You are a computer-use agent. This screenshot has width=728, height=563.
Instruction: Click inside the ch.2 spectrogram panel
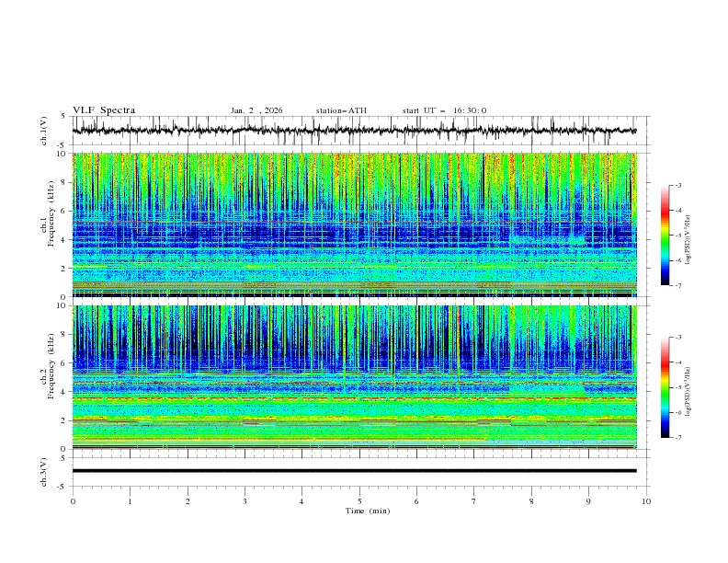(x=354, y=377)
